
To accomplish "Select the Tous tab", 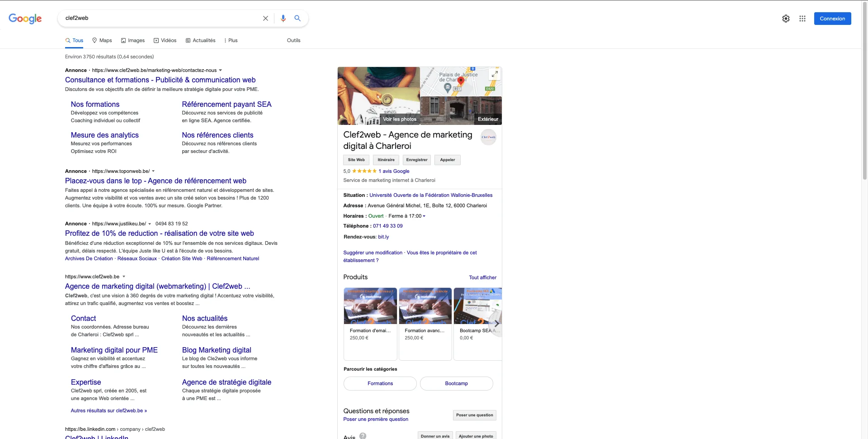I will (74, 40).
